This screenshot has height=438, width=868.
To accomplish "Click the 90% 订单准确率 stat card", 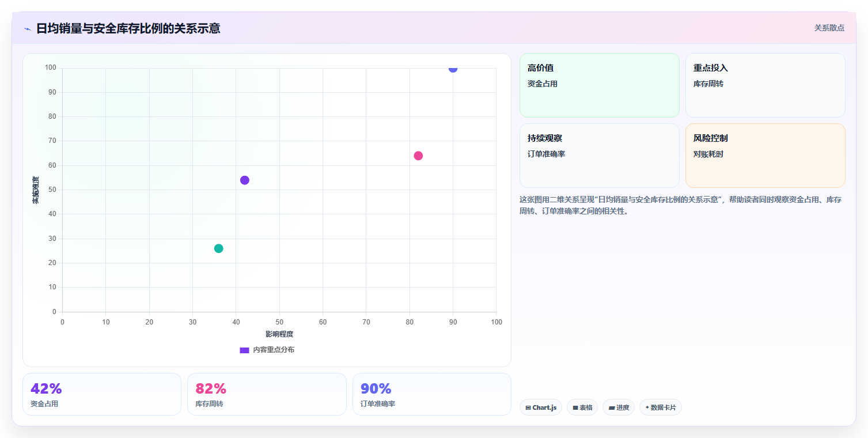I will (x=432, y=394).
